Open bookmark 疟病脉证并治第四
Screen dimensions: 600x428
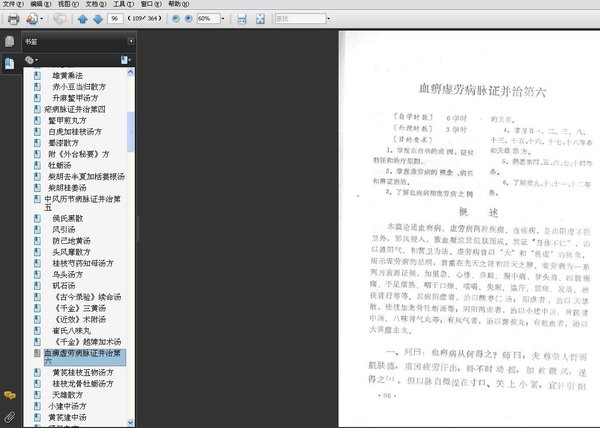tap(75, 109)
